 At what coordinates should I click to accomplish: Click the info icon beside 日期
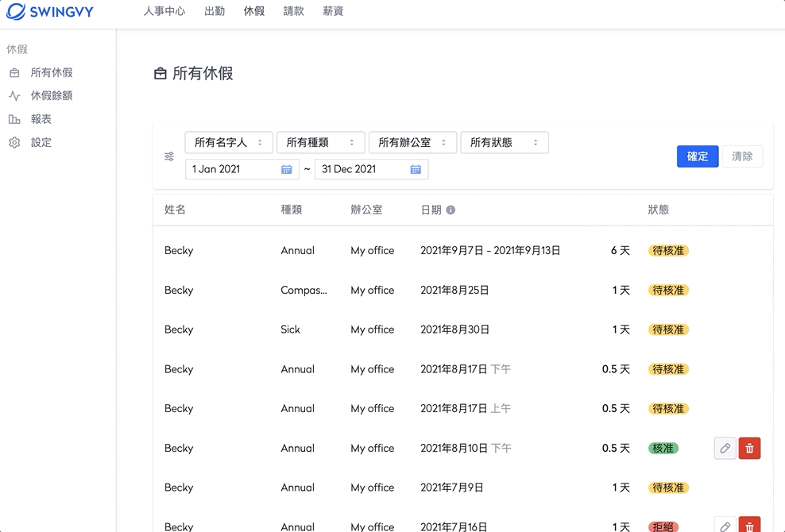coord(451,210)
